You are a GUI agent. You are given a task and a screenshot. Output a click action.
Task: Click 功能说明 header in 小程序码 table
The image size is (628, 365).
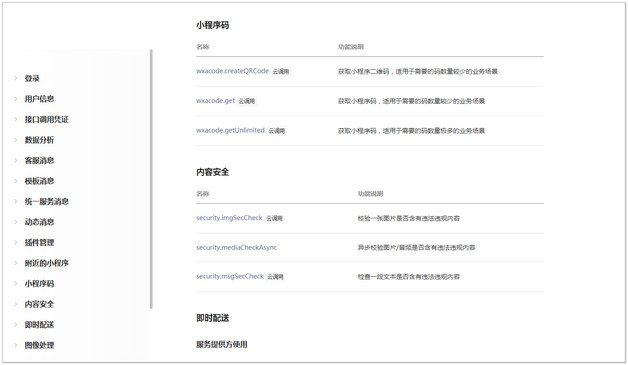point(351,47)
